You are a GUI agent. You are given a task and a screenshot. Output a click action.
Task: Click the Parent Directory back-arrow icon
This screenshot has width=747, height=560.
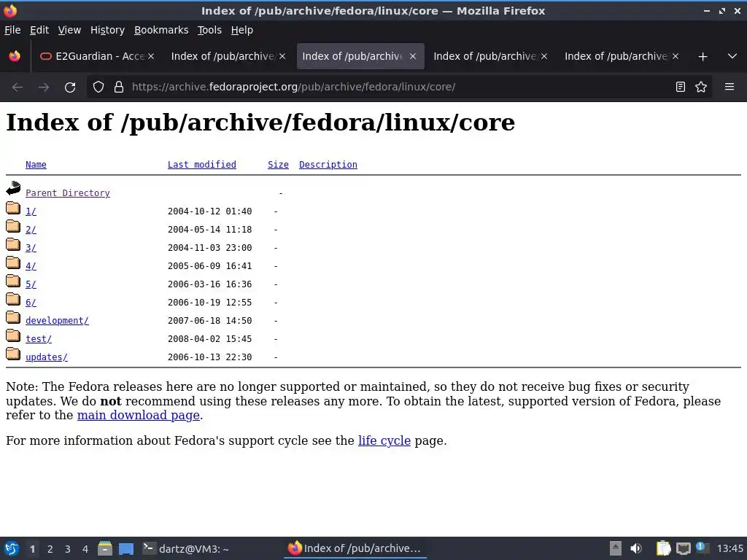coord(13,189)
